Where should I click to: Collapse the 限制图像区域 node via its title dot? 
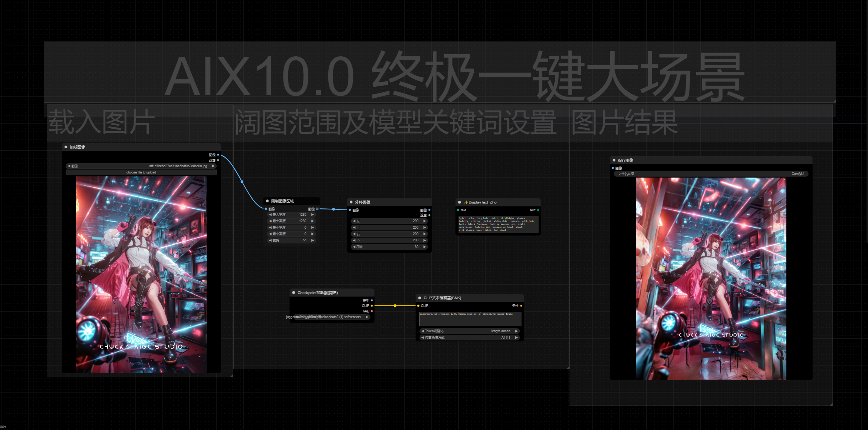[x=267, y=201]
